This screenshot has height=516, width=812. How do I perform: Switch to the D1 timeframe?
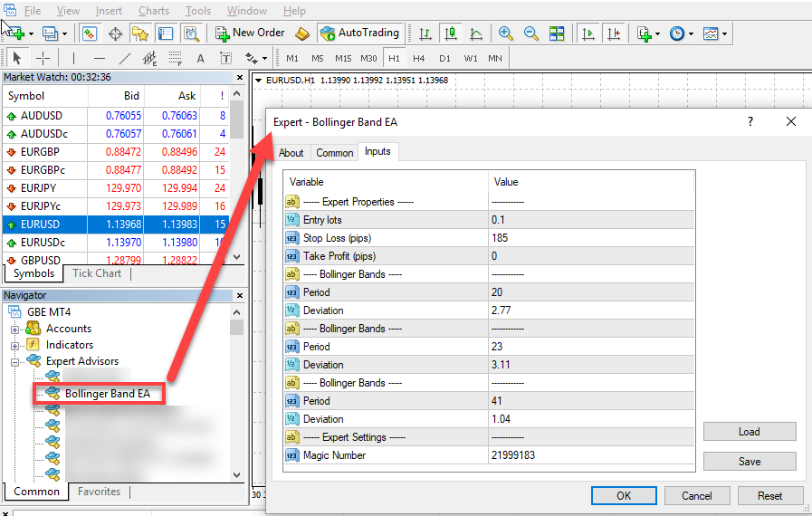click(x=444, y=59)
